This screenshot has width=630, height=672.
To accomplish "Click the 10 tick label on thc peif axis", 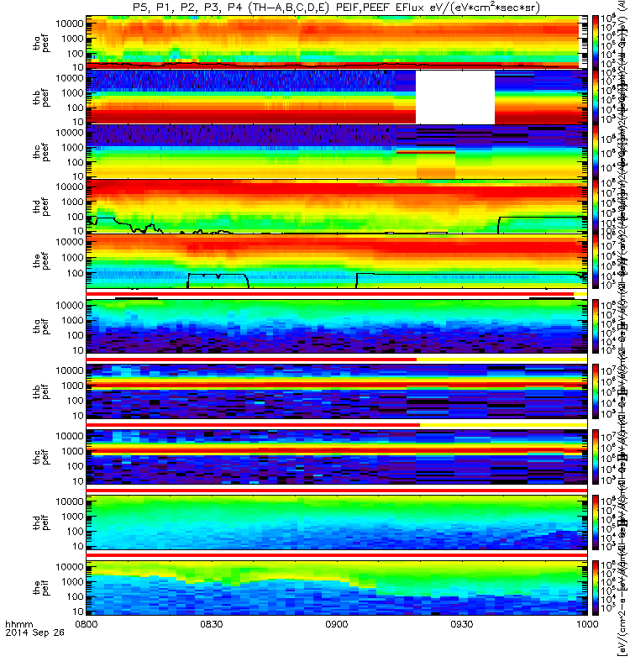I will click(78, 480).
